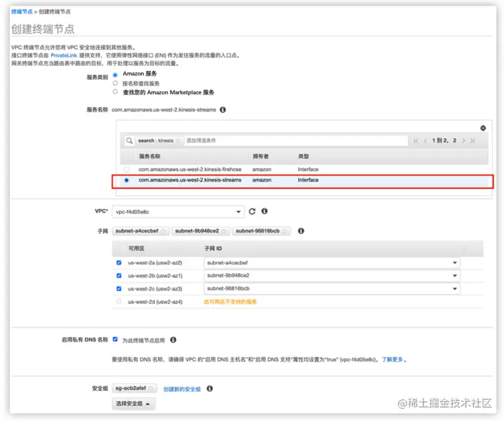Click info icon beside private DNS option
Image resolution: width=504 pixels, height=421 pixels.
click(174, 340)
